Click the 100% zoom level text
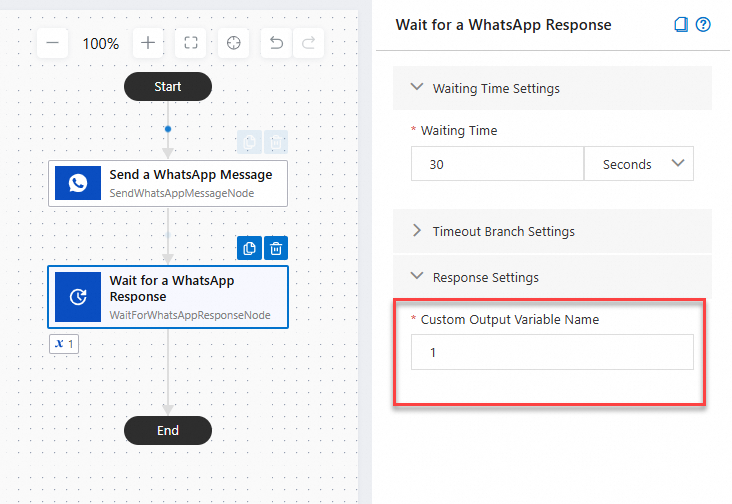732x504 pixels. point(101,44)
